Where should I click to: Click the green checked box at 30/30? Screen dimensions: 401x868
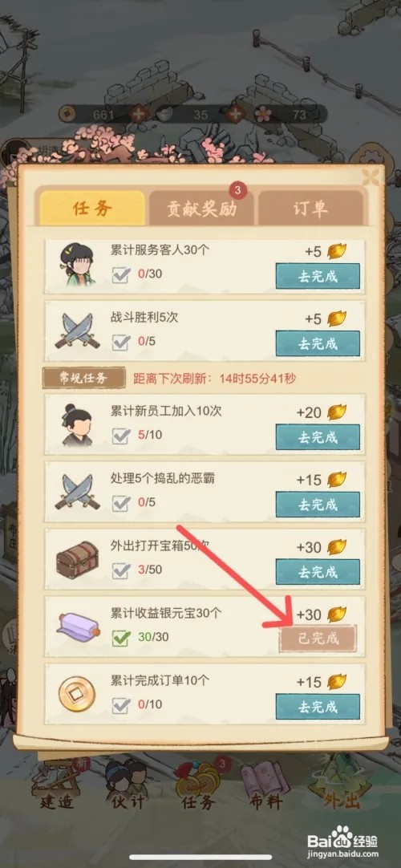(x=121, y=638)
